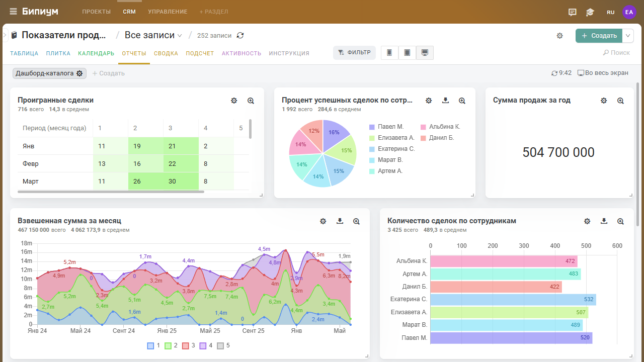Open the Календарь tab
Image resolution: width=644 pixels, height=362 pixels.
click(96, 53)
